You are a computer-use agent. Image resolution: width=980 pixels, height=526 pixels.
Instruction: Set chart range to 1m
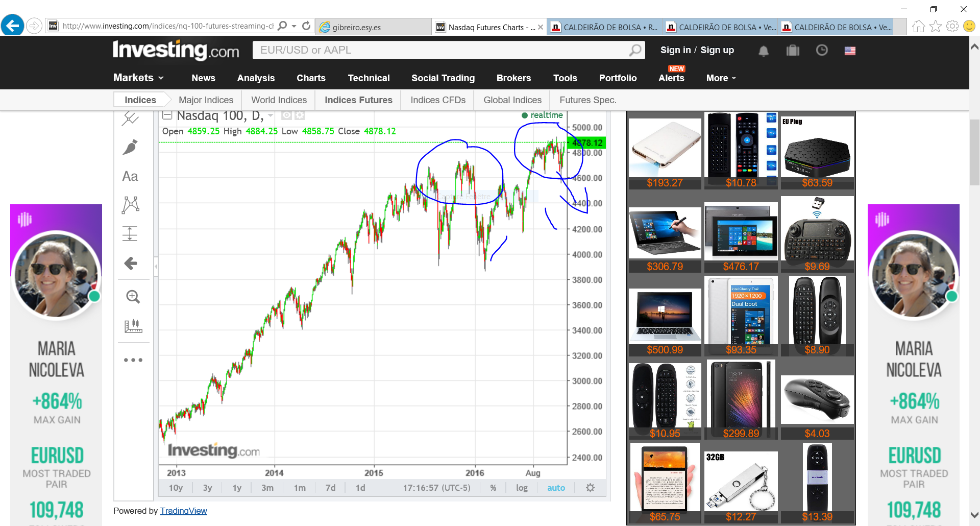click(x=300, y=488)
